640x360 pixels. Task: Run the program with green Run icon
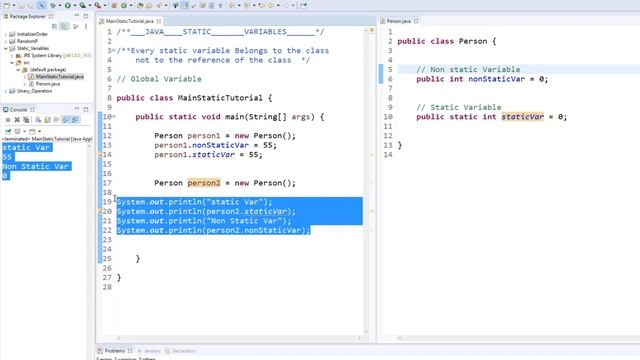pyautogui.click(x=67, y=5)
